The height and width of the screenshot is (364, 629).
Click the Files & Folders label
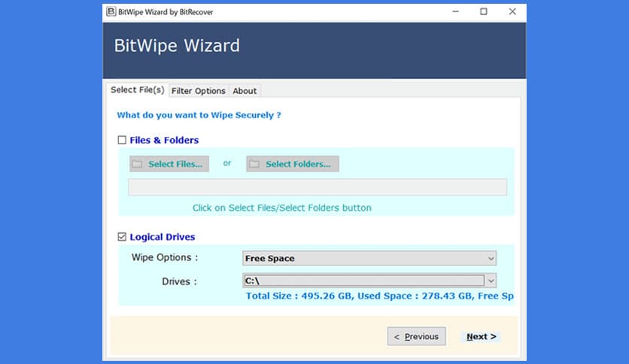pos(164,140)
